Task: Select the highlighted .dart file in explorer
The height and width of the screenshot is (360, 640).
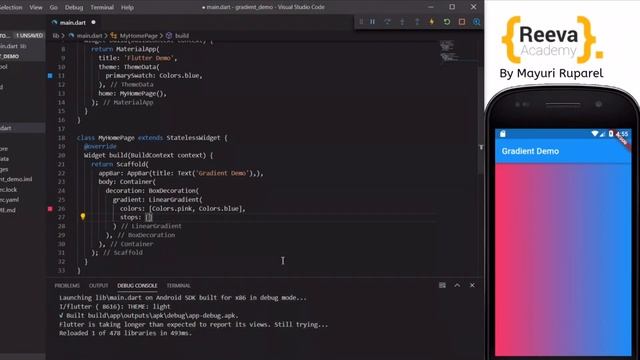Action: [22, 128]
